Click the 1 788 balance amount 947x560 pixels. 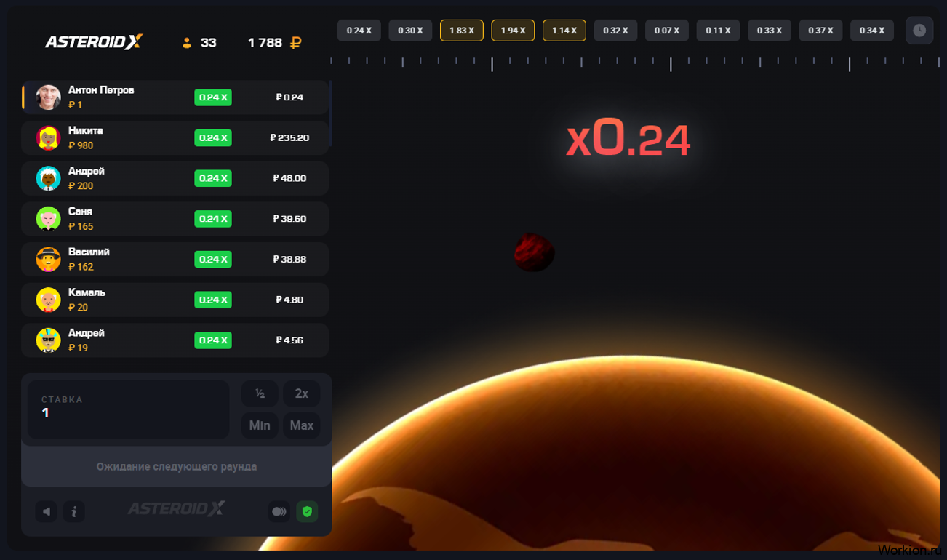[x=265, y=43]
